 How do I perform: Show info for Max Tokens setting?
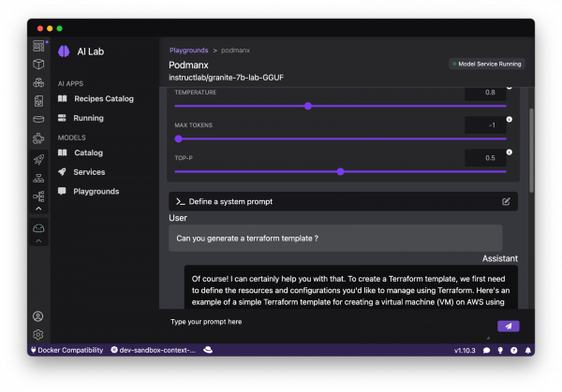pyautogui.click(x=510, y=120)
